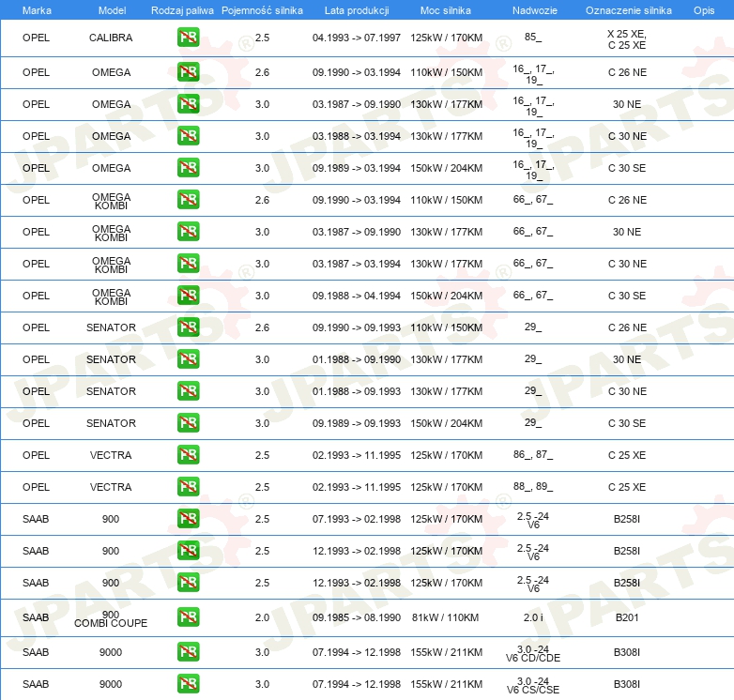Click the petrol fuel icon in the CALIBRA row
Image resolution: width=734 pixels, height=700 pixels.
pos(188,38)
